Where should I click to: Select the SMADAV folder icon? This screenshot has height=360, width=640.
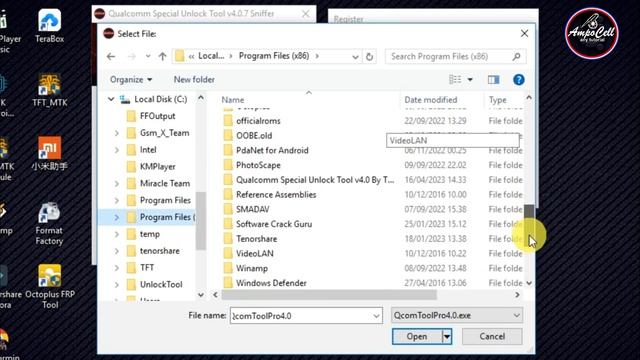tap(228, 209)
